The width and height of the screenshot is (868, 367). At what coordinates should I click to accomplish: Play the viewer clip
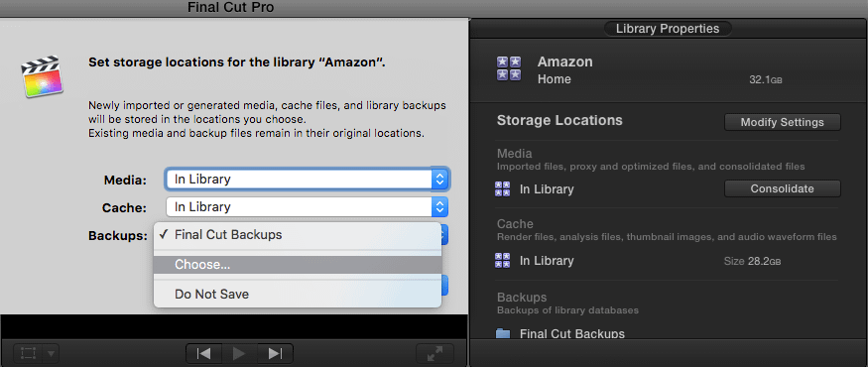pos(240,353)
